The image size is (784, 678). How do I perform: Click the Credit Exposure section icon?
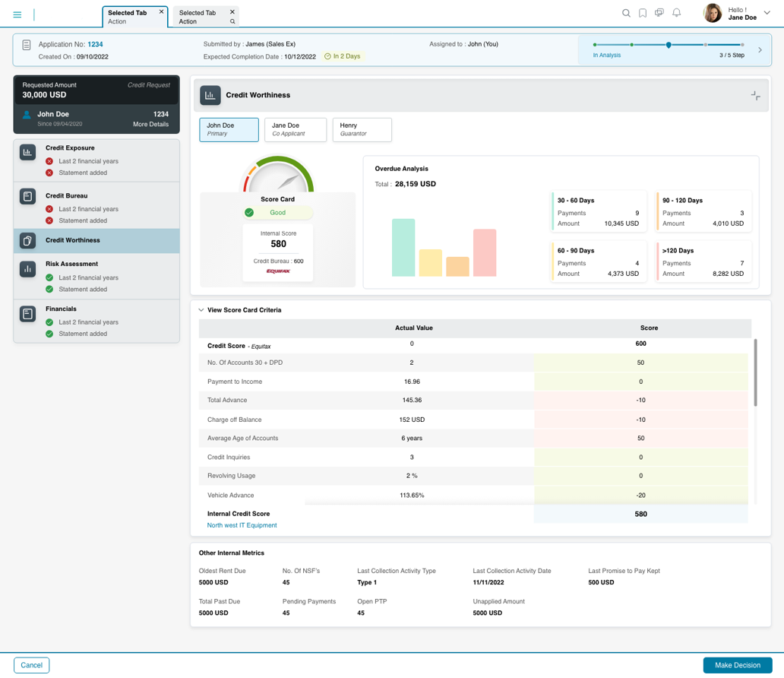28,153
